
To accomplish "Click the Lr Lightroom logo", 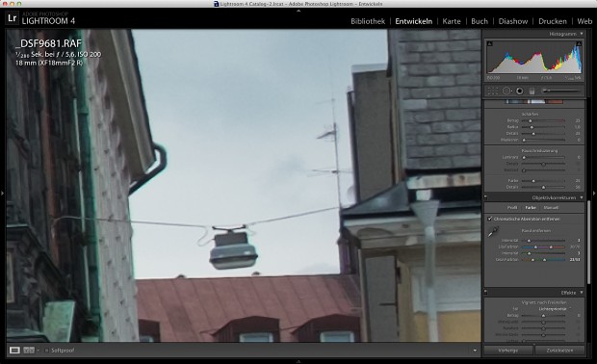I will (x=13, y=18).
